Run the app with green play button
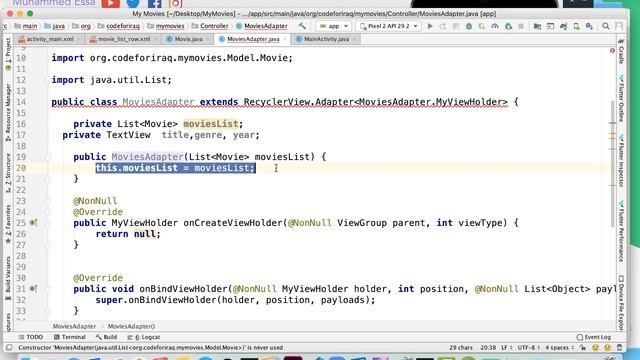This screenshot has width=640, height=360. pos(430,26)
